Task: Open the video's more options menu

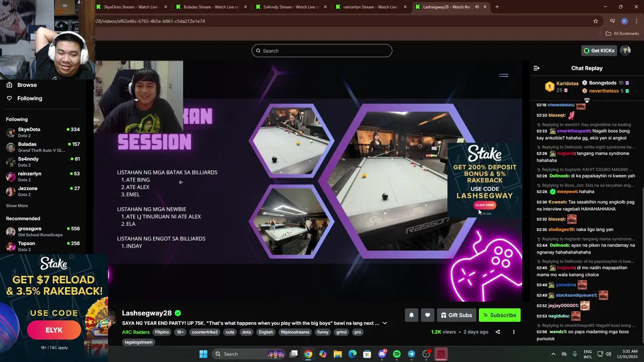Action: [514, 332]
